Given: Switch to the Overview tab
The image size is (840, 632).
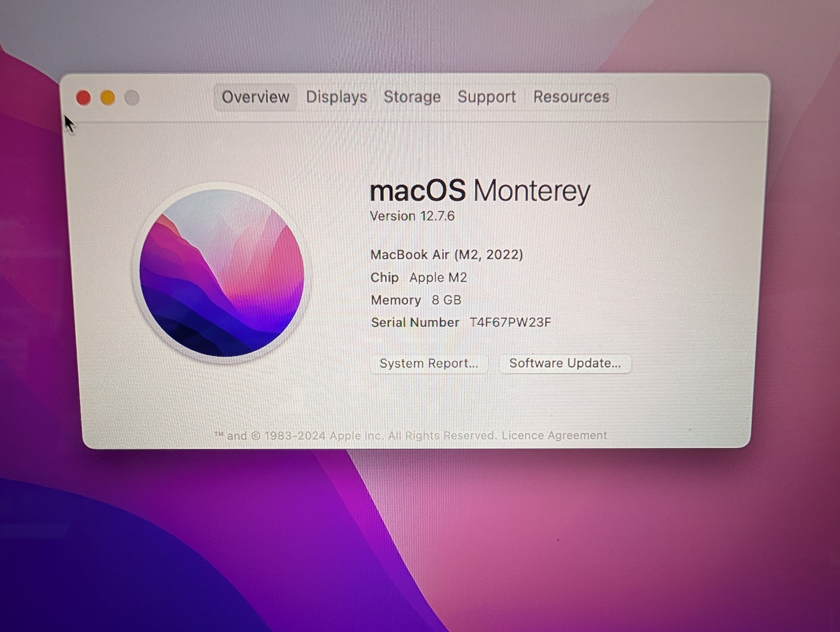Looking at the screenshot, I should (255, 97).
